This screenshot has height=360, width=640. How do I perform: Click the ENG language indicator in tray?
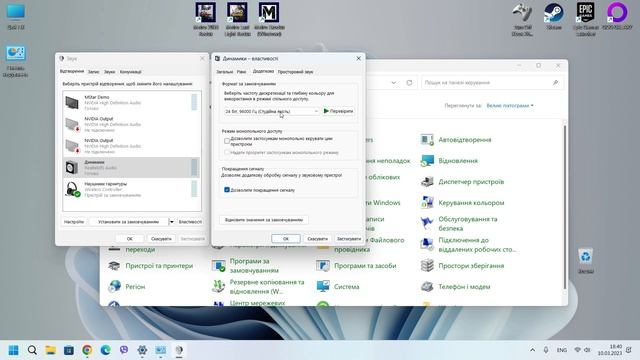click(562, 350)
